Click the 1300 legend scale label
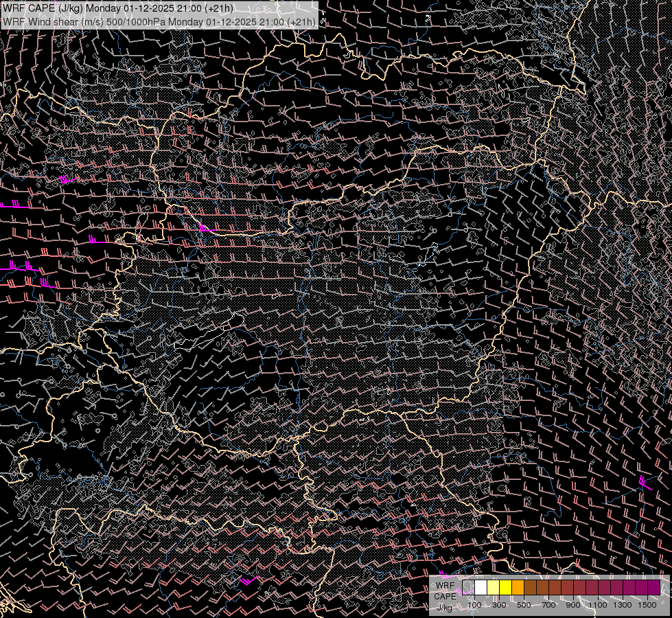 (x=623, y=605)
